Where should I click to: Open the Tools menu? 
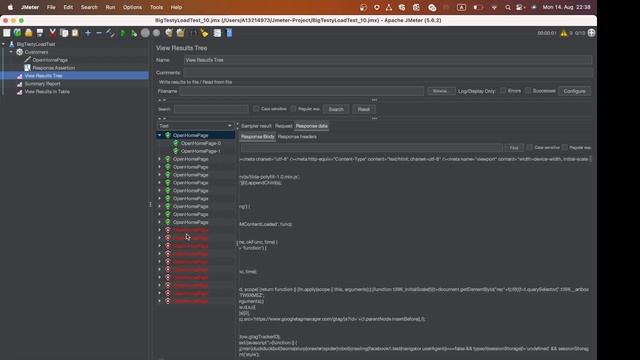tap(156, 7)
